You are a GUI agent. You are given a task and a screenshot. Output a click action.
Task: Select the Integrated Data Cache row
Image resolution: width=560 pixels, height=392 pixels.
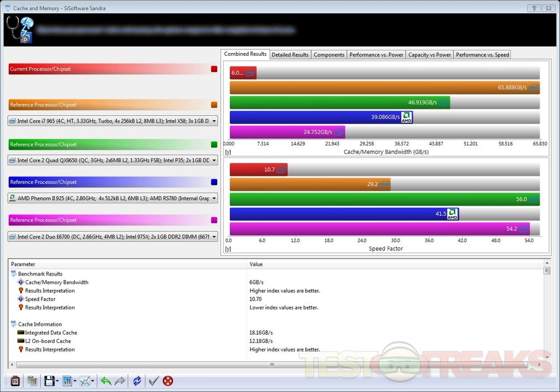click(x=51, y=332)
